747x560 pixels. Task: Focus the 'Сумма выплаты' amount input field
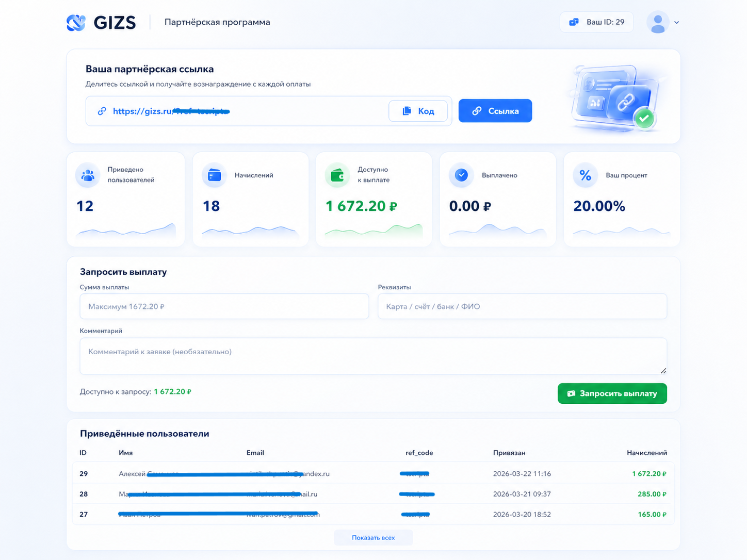(x=224, y=306)
